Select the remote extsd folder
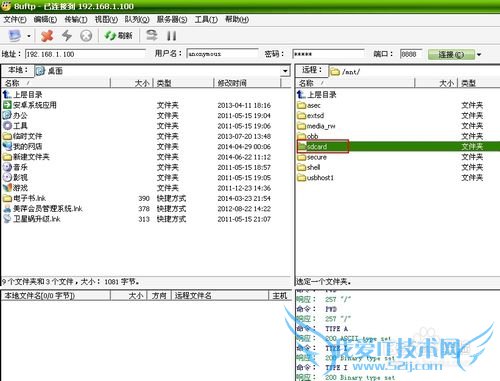The image size is (500, 381). pyautogui.click(x=311, y=116)
